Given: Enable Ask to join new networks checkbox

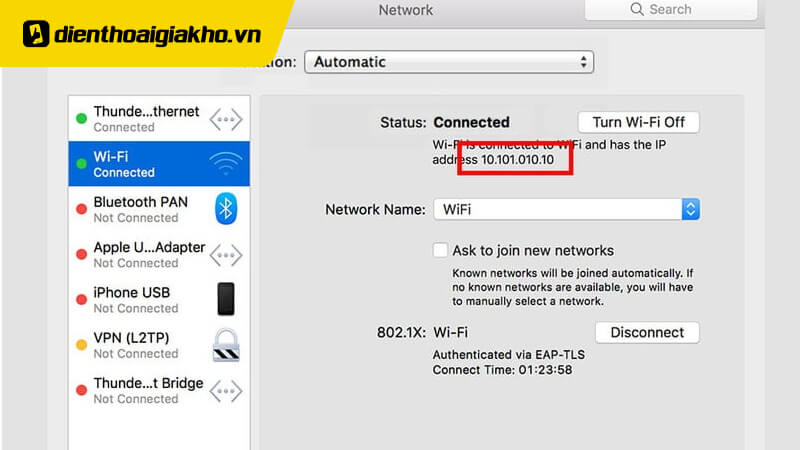Looking at the screenshot, I should click(440, 250).
